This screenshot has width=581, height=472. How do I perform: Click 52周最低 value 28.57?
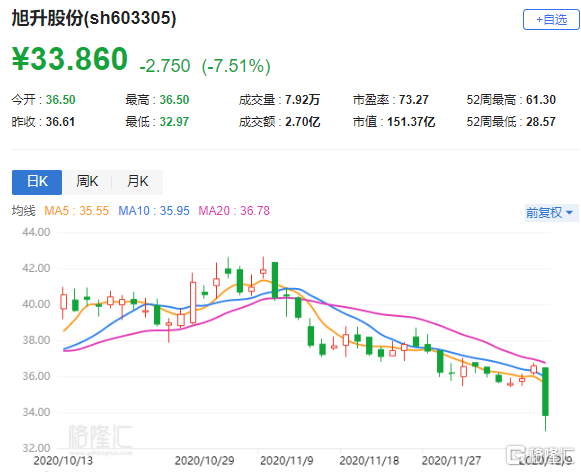(541, 122)
